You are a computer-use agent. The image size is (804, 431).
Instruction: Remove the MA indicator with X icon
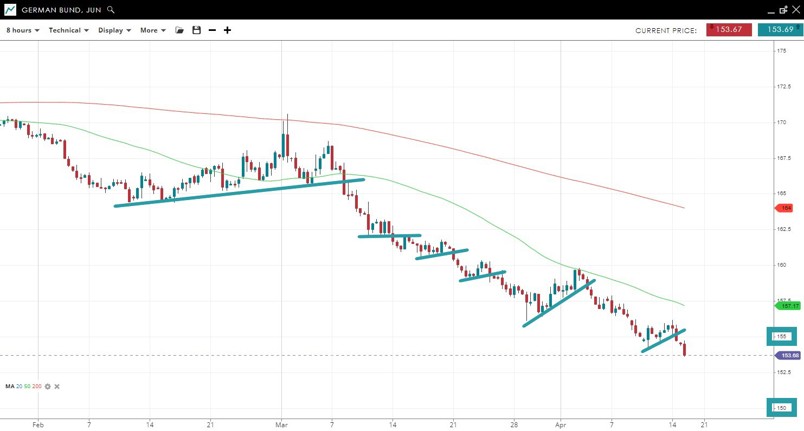click(57, 386)
